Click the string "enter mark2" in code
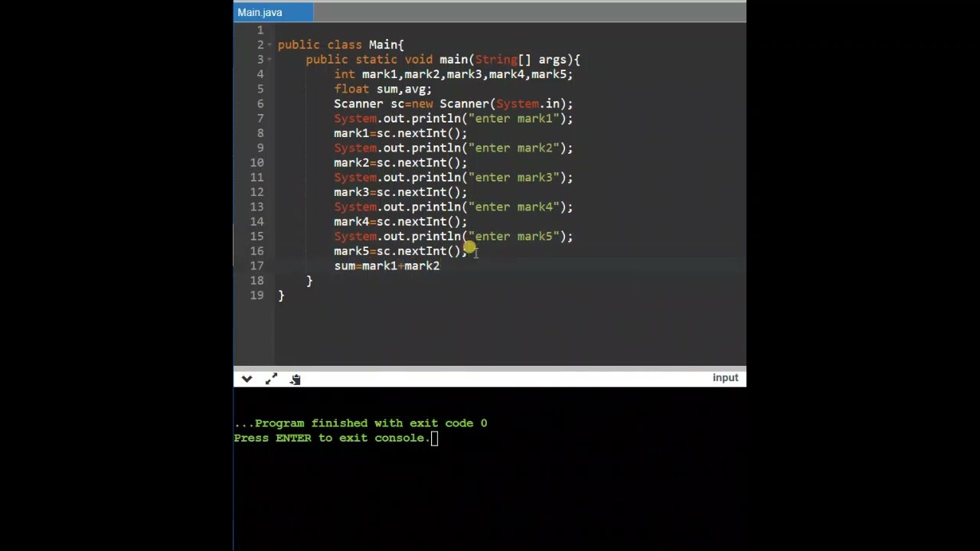This screenshot has height=551, width=980. tap(513, 148)
